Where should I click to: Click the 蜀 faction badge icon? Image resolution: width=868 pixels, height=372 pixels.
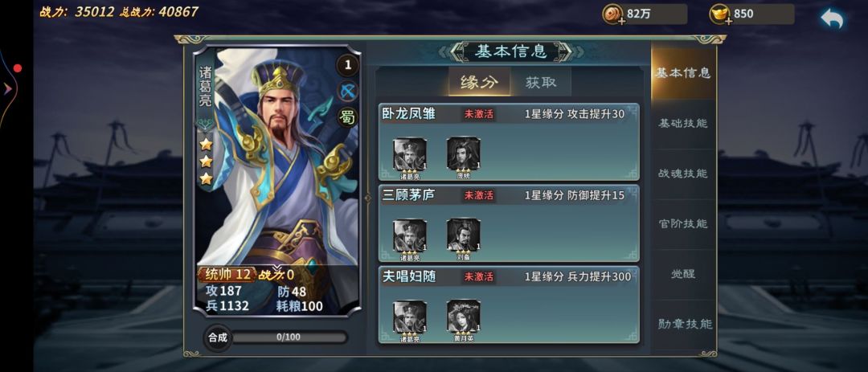pyautogui.click(x=348, y=117)
